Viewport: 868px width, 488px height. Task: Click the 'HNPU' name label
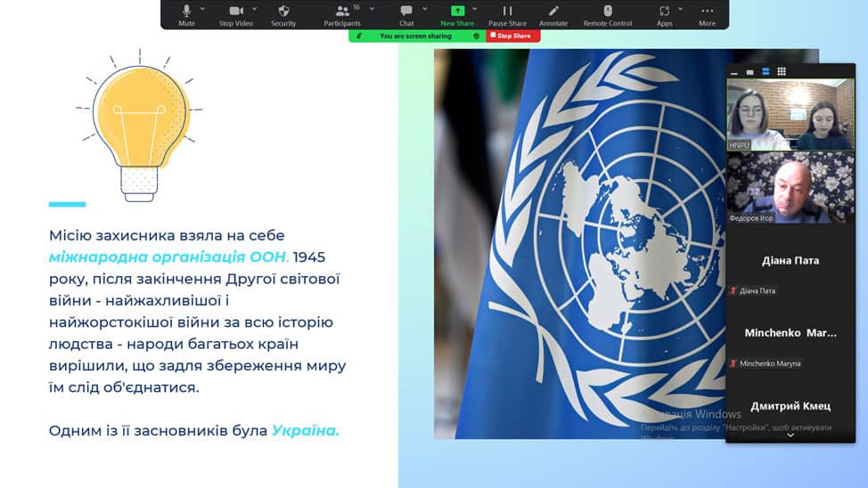(740, 145)
